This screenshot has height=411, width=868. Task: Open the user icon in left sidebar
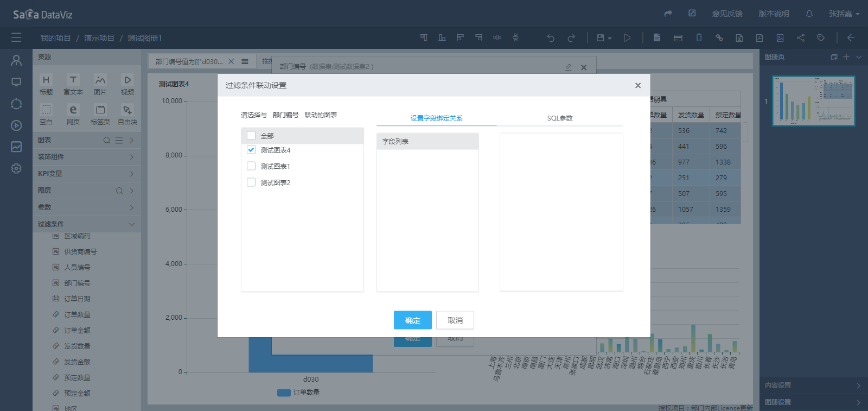pyautogui.click(x=16, y=60)
